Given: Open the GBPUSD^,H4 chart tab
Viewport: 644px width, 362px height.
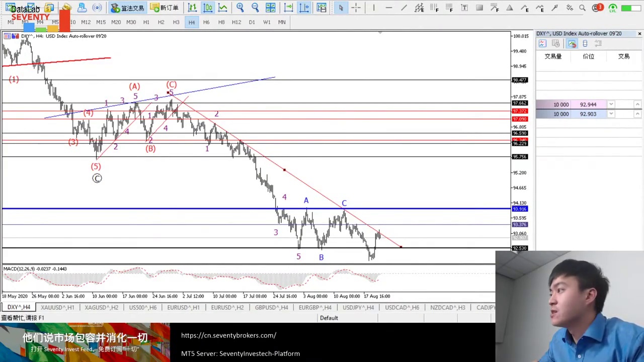Looking at the screenshot, I should pos(271,307).
